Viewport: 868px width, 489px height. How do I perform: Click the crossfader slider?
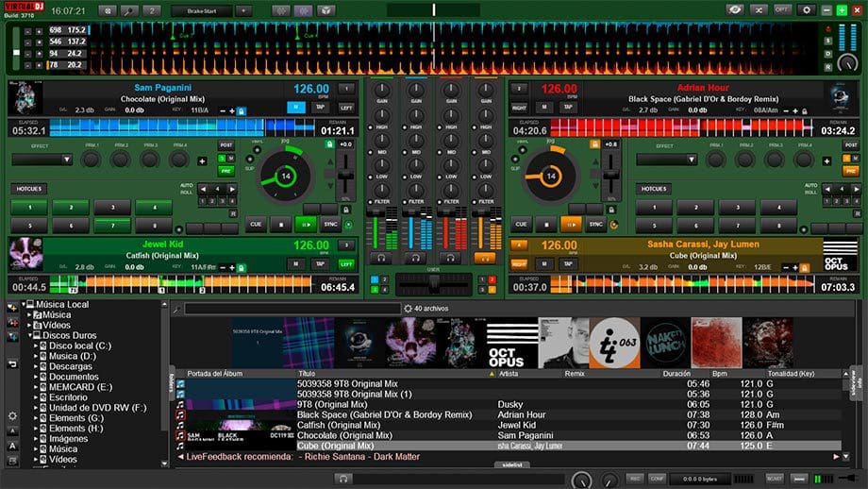pyautogui.click(x=433, y=285)
